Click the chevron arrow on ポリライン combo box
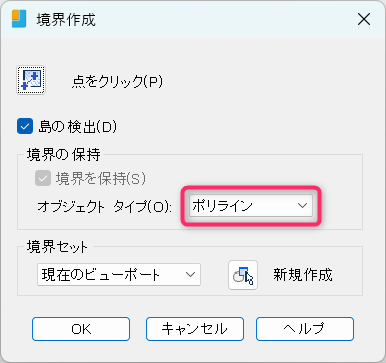The image size is (386, 363). tap(302, 206)
